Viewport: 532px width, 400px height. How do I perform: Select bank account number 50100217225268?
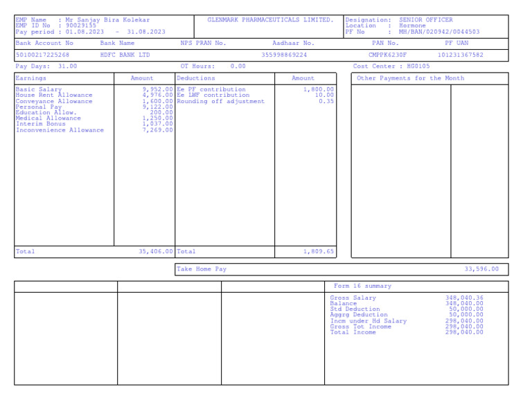pyautogui.click(x=42, y=55)
